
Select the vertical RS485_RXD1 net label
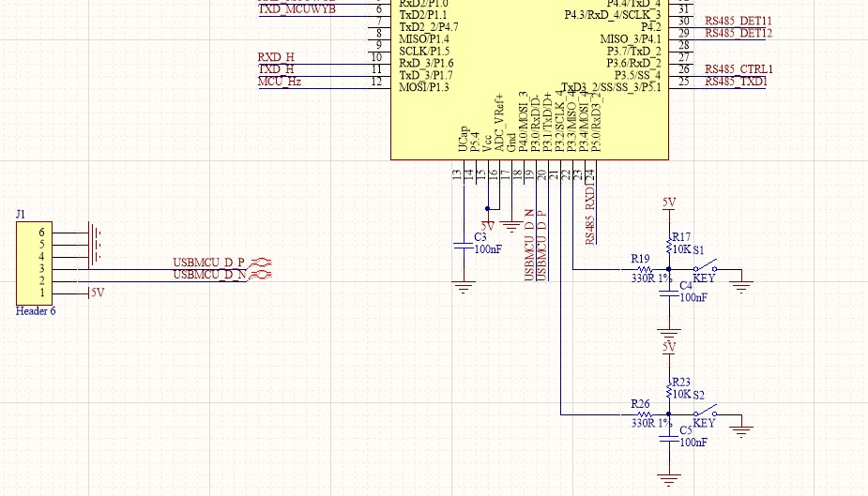590,214
